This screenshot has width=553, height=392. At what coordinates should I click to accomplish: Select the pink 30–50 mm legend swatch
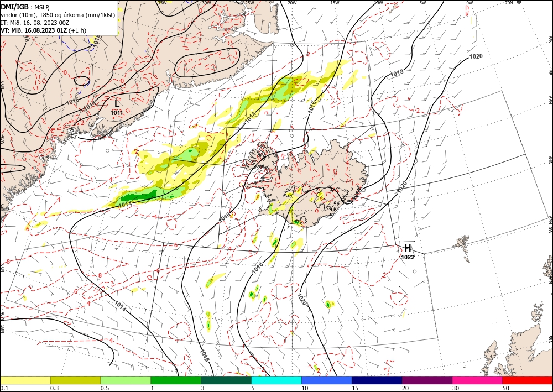[477, 380]
